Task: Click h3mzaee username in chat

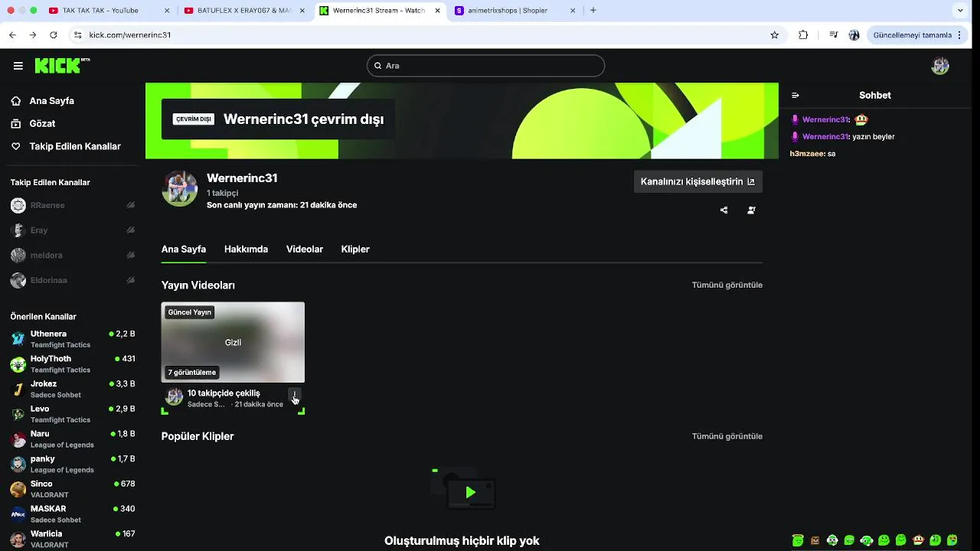Action: 807,154
